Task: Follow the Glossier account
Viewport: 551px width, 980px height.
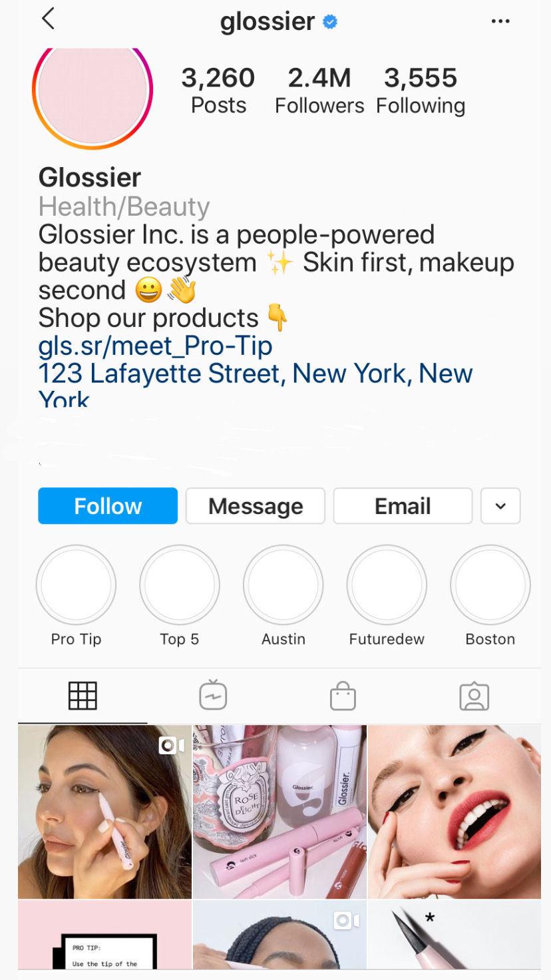Action: [108, 506]
